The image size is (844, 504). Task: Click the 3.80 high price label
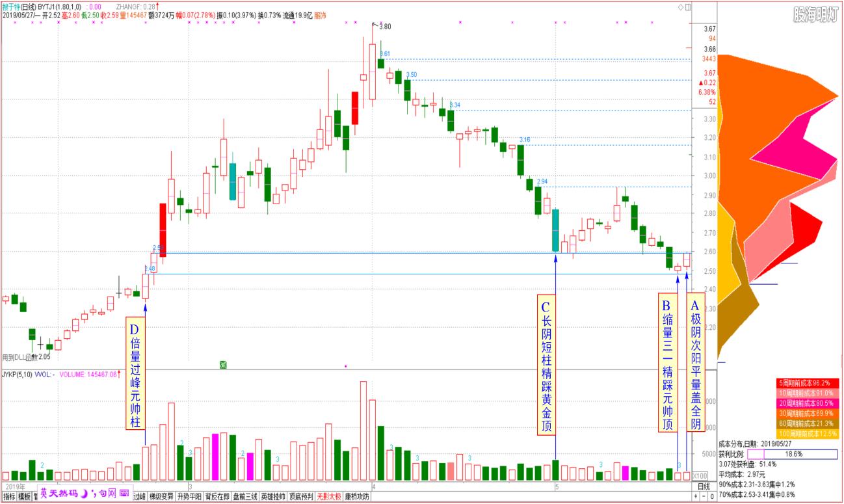[x=385, y=27]
